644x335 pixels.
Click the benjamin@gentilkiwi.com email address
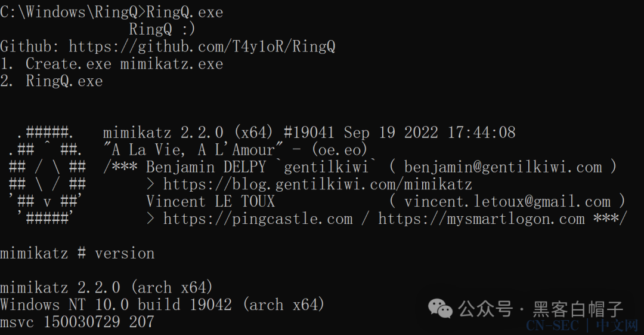(x=503, y=167)
